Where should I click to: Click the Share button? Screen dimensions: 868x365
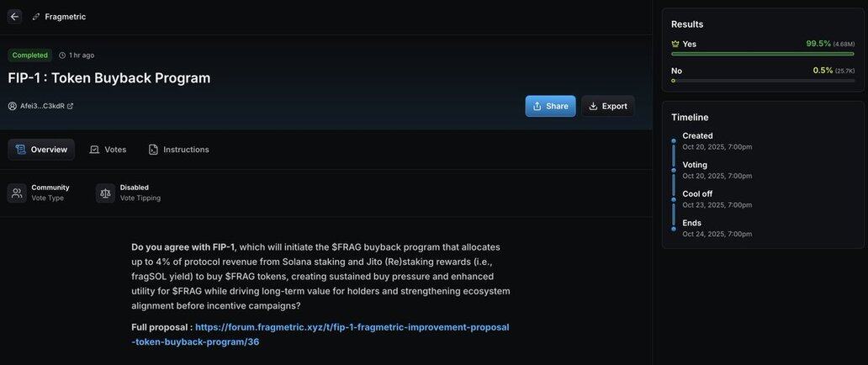click(550, 106)
